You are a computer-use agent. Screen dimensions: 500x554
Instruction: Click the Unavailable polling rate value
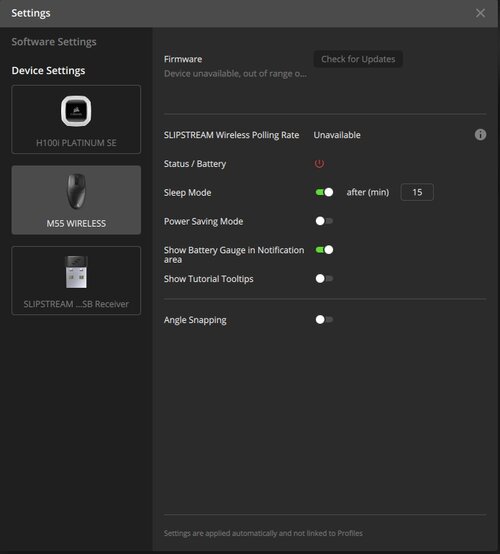pos(337,135)
